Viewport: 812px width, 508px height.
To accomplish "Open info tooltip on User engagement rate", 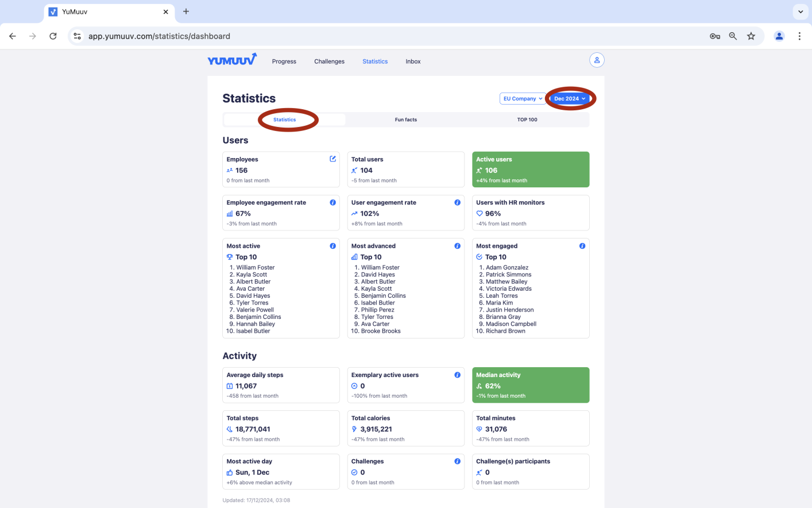I will 457,202.
